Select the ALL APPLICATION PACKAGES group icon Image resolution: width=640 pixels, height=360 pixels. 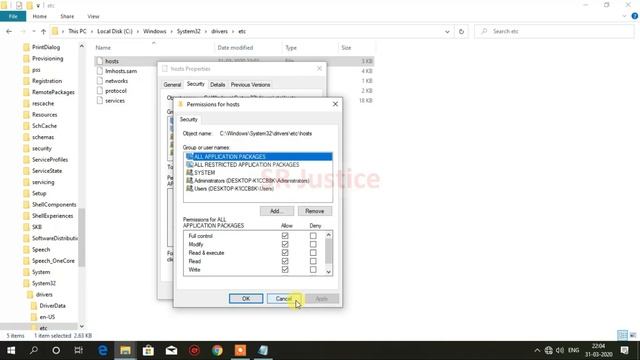coord(189,157)
